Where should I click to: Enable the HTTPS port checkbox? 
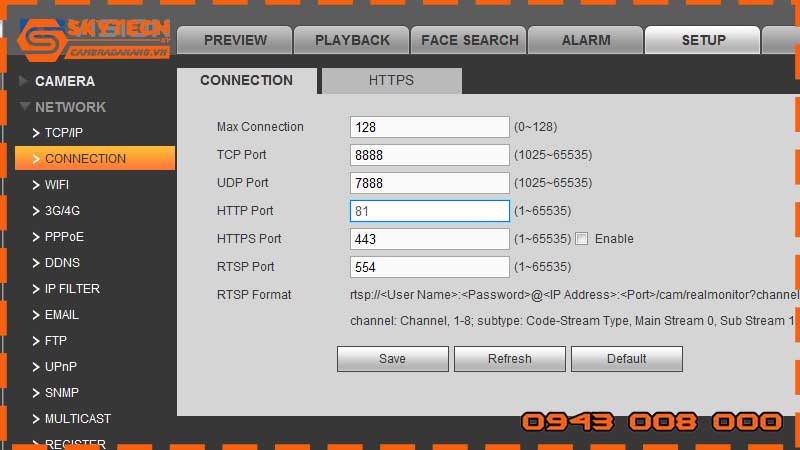[x=582, y=239]
